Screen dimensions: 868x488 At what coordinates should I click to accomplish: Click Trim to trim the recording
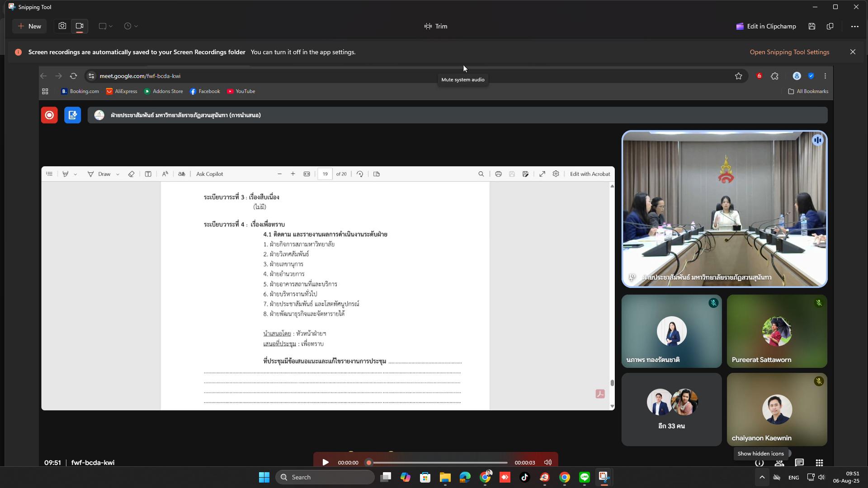click(436, 26)
